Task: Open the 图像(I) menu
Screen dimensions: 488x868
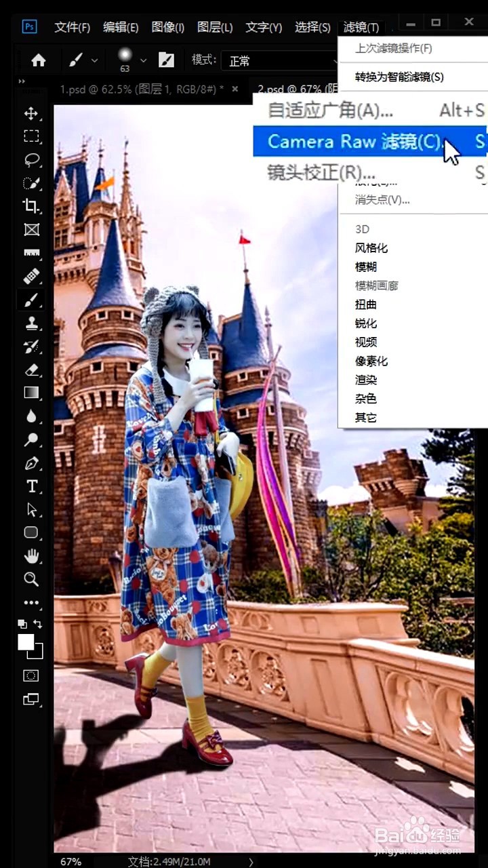Action: [x=167, y=27]
